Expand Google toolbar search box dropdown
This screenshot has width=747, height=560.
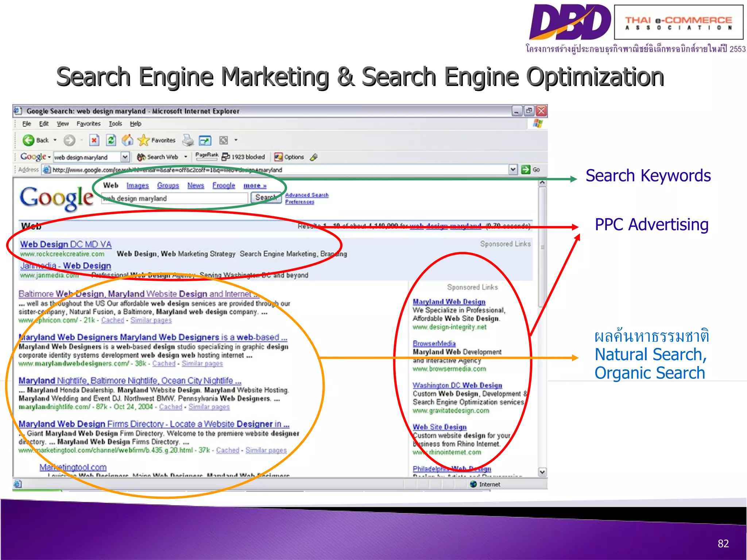[x=125, y=157]
